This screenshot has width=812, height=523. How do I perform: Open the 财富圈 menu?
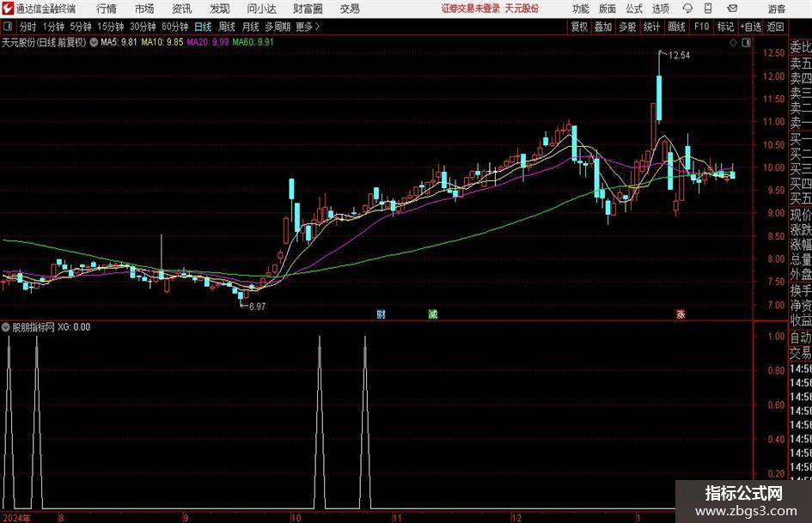(308, 9)
